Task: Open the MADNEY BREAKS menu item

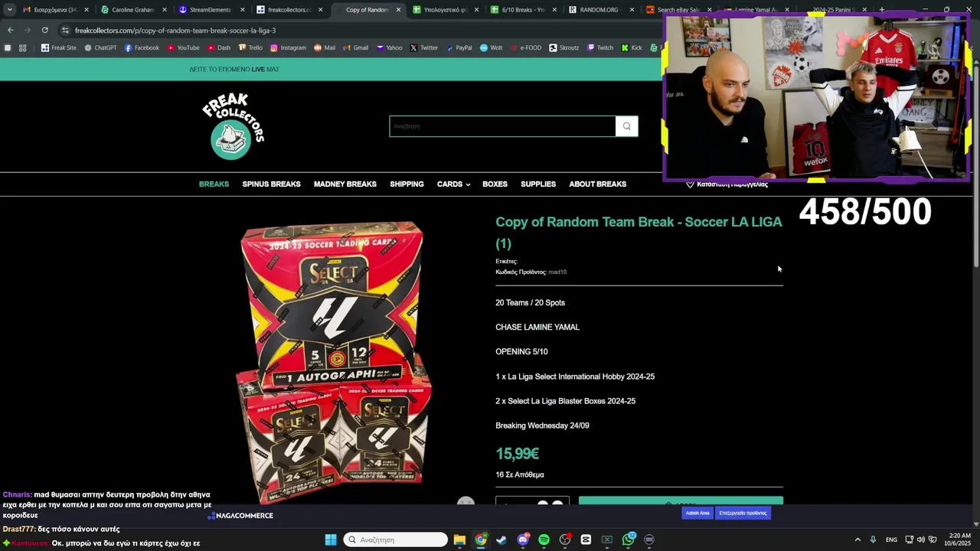Action: pyautogui.click(x=345, y=184)
